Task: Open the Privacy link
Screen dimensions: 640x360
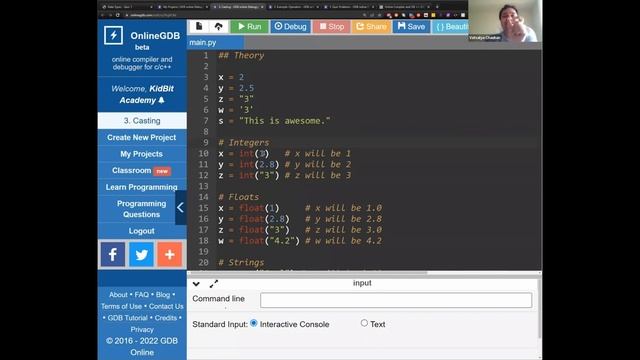Action: [x=142, y=329]
